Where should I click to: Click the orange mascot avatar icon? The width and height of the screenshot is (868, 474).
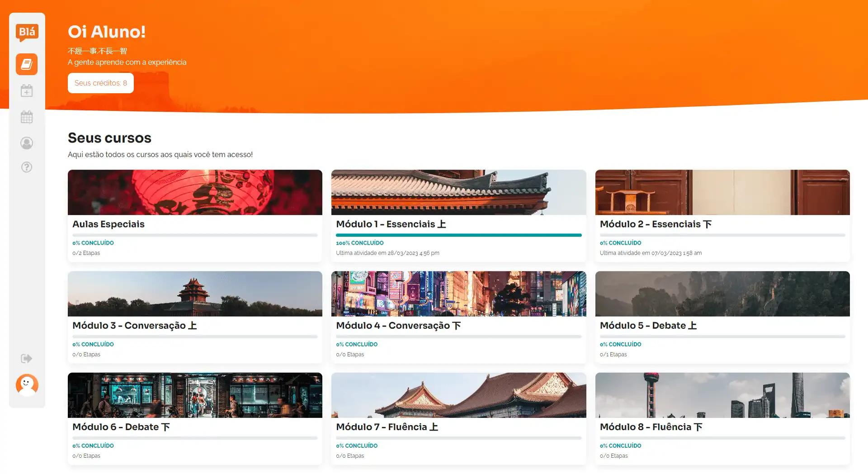coord(27,385)
